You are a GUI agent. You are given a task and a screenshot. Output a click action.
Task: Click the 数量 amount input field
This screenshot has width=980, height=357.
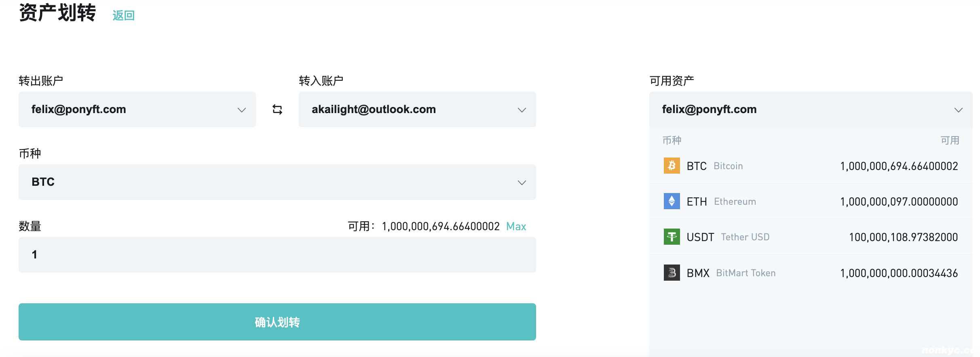click(277, 255)
